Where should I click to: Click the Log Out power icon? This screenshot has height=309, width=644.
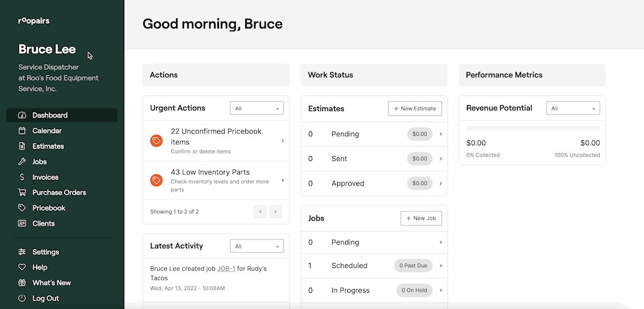(22, 298)
